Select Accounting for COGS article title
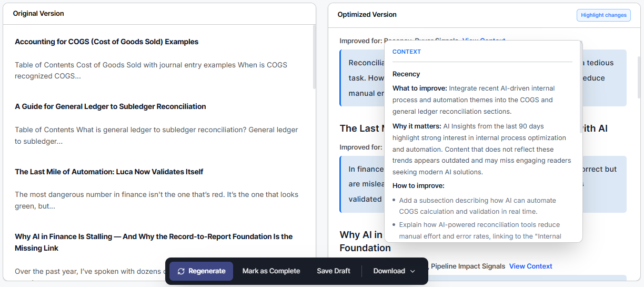Image resolution: width=644 pixels, height=287 pixels. click(107, 42)
